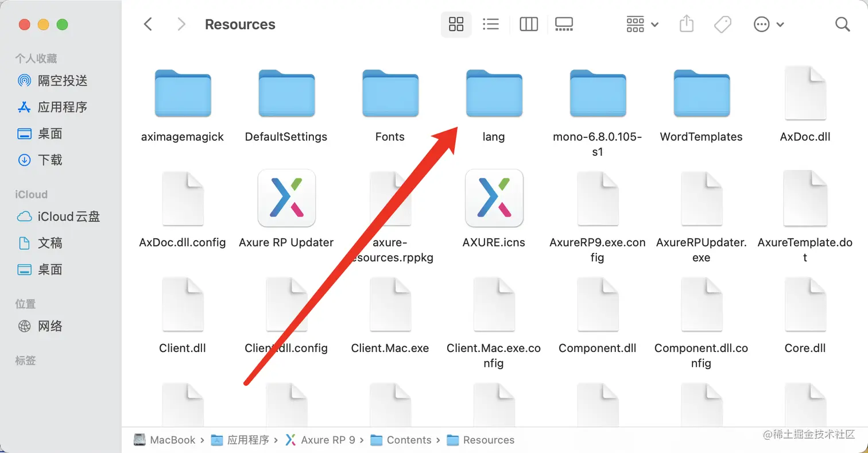868x453 pixels.
Task: Click 应用程序 in the path bar
Action: pos(240,440)
